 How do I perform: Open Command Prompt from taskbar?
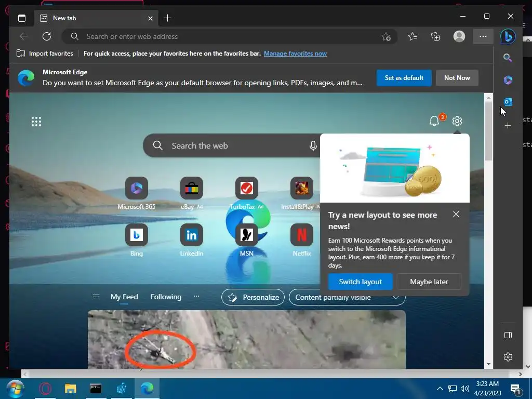click(x=96, y=389)
